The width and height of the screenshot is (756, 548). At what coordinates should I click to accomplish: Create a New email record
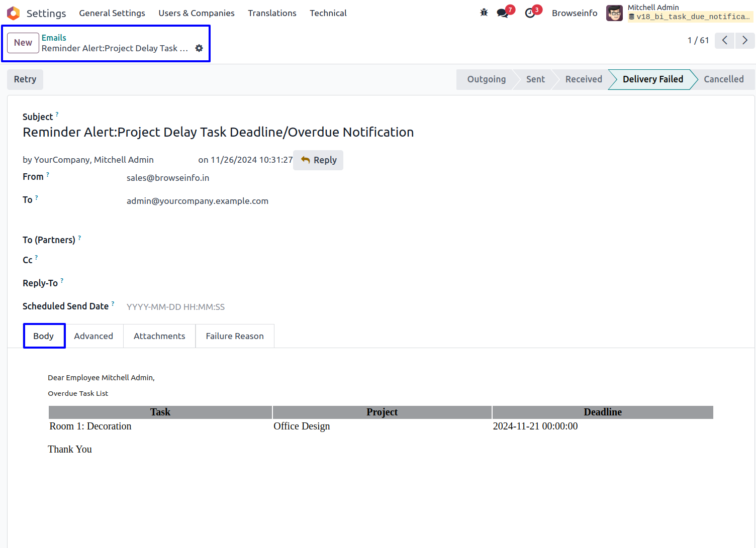23,43
